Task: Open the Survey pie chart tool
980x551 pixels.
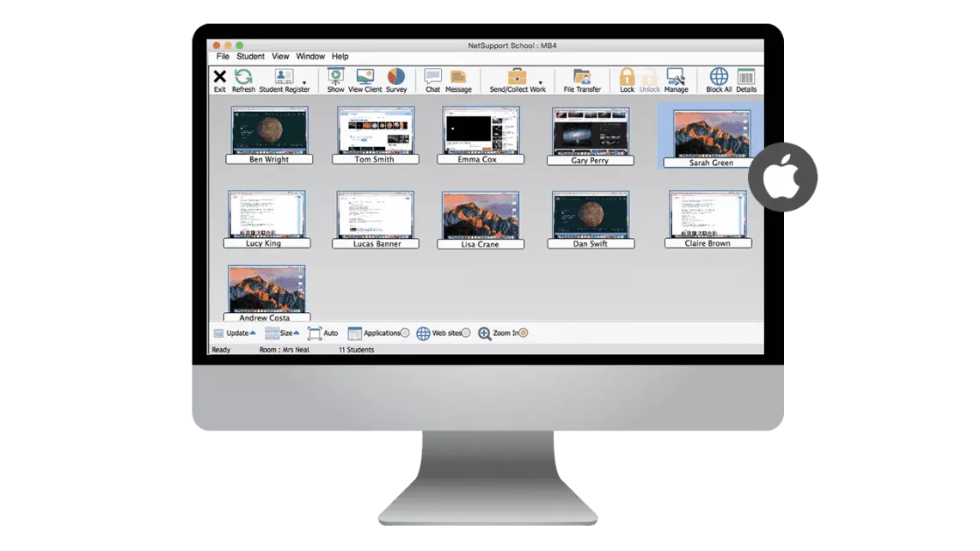Action: point(396,77)
